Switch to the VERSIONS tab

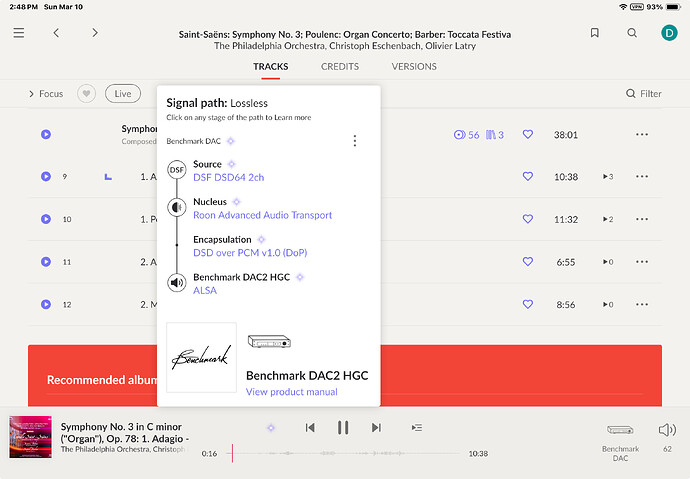pos(414,66)
